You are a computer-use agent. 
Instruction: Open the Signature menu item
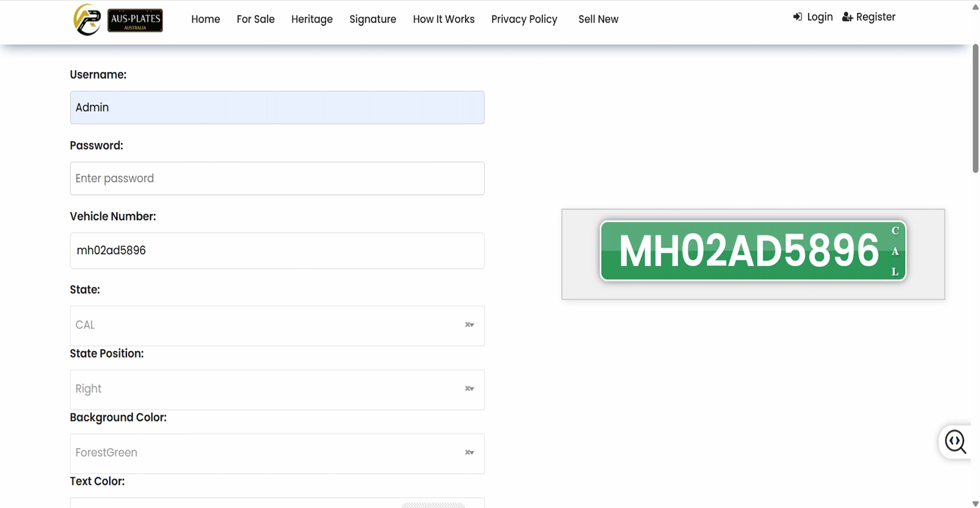(x=373, y=19)
